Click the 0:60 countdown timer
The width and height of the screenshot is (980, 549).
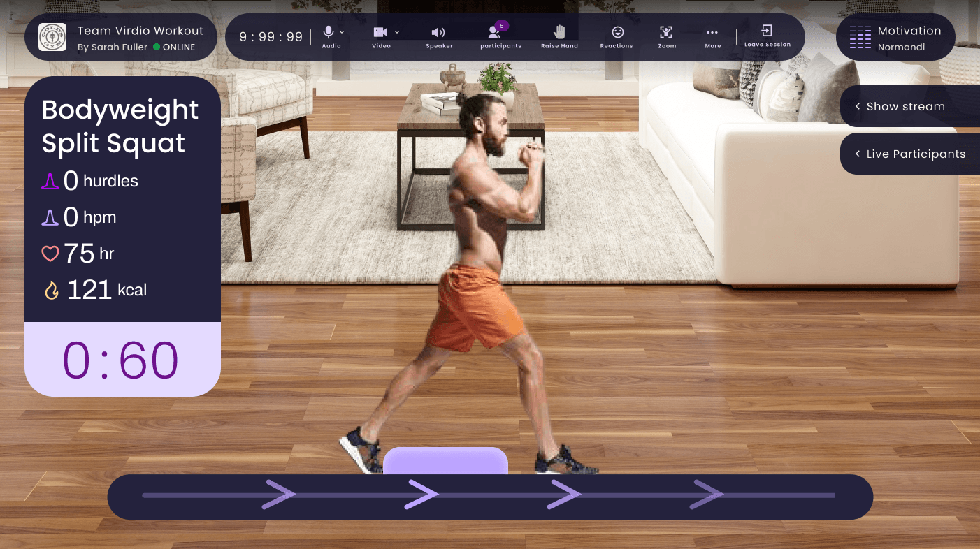point(122,359)
